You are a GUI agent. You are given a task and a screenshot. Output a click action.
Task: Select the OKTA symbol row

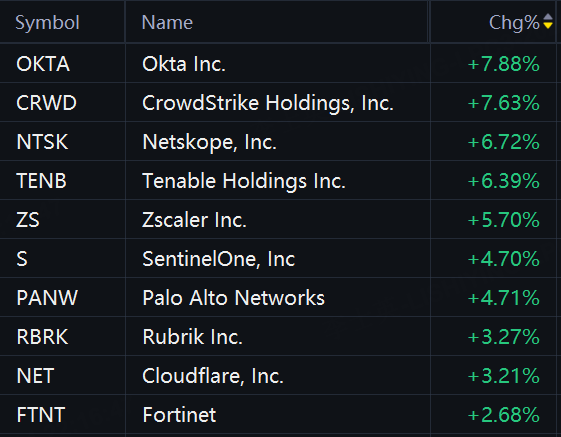point(278,64)
